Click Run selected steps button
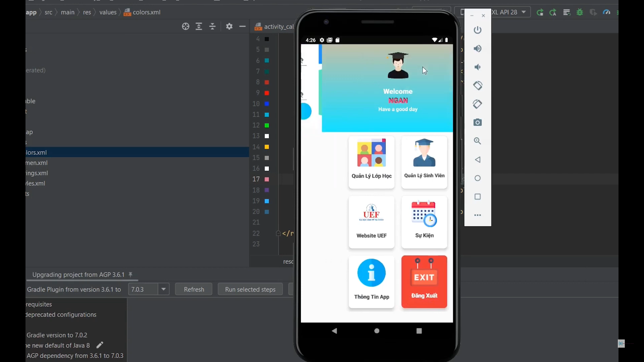This screenshot has height=362, width=644. click(250, 289)
